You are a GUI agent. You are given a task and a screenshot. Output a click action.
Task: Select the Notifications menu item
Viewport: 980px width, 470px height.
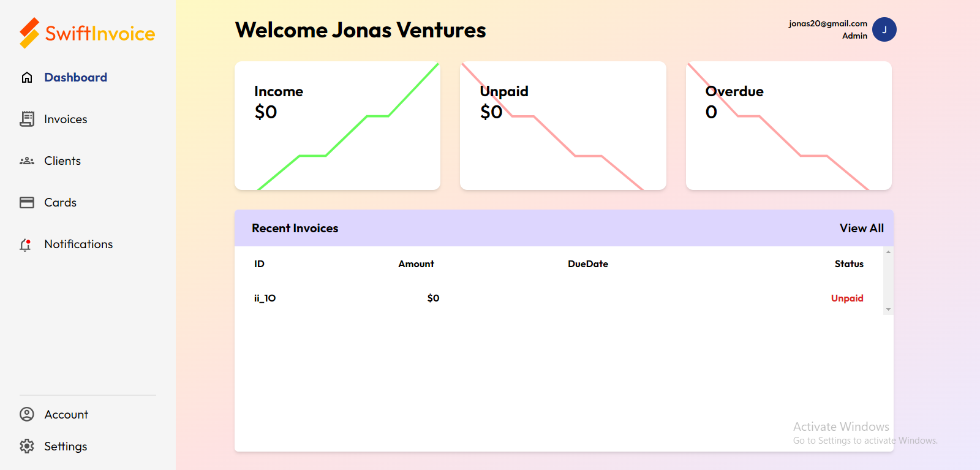(78, 244)
